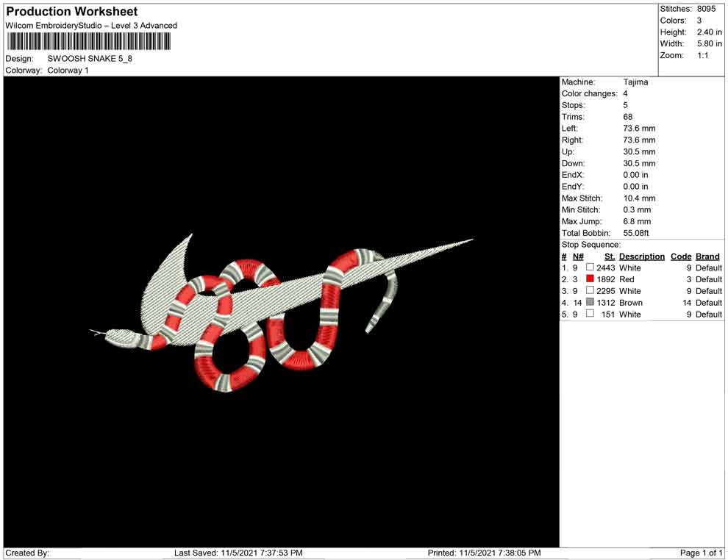The width and height of the screenshot is (728, 560).
Task: Select 'Printed: 11/5/2021 7:38:05 PM' text
Action: tap(485, 553)
